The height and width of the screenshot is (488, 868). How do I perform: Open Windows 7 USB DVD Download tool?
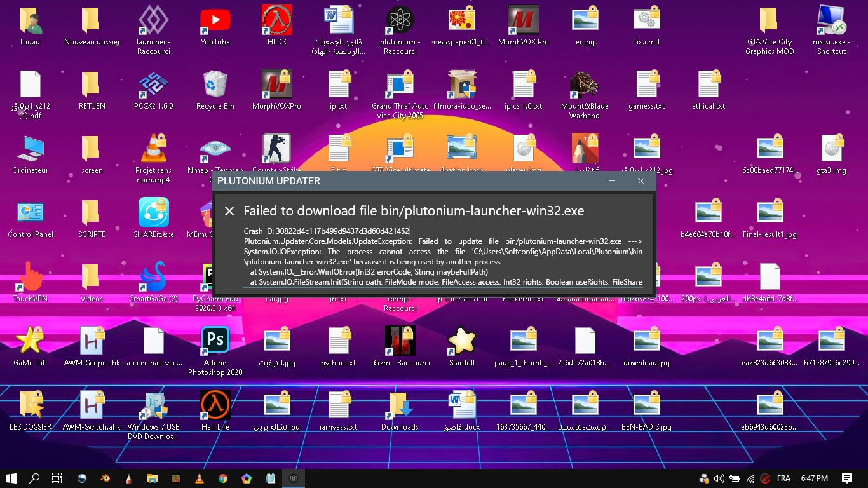(x=153, y=416)
